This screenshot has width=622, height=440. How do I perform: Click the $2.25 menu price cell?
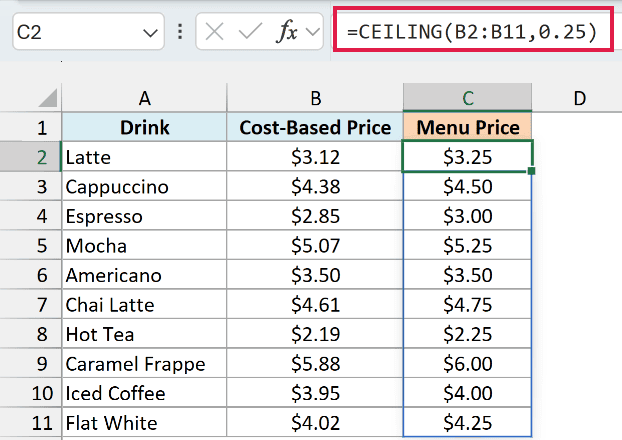click(467, 334)
